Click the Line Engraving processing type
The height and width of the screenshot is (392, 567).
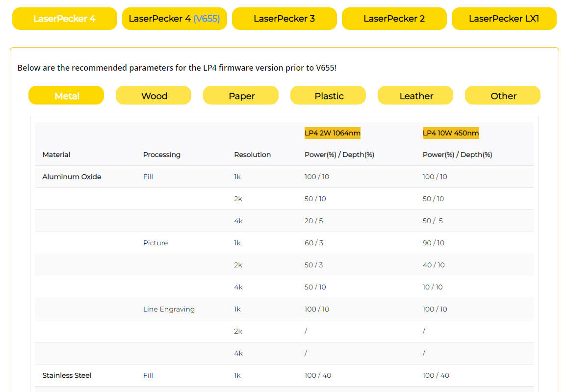pyautogui.click(x=169, y=309)
